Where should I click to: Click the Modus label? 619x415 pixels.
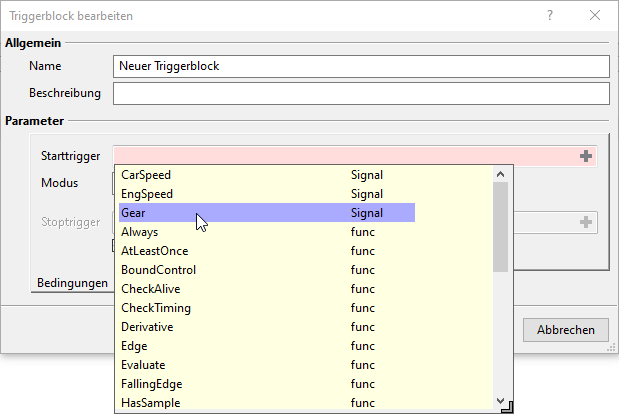(x=60, y=183)
